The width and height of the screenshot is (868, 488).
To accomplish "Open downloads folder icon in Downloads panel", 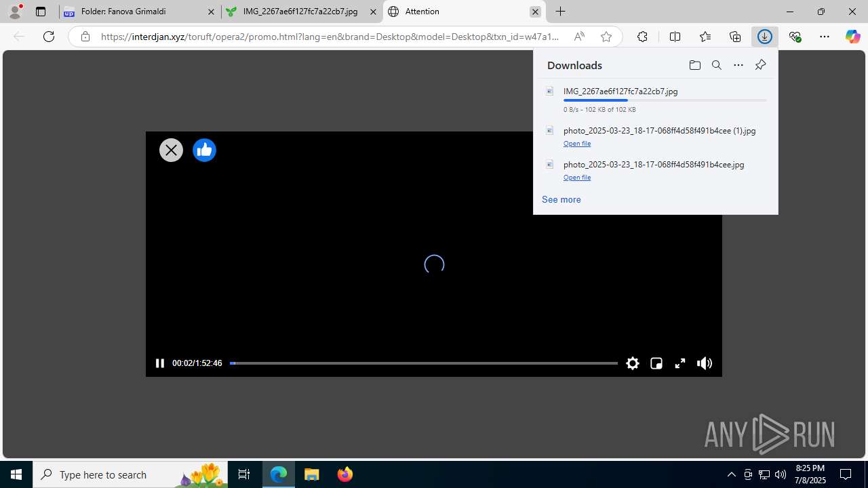I will [694, 65].
